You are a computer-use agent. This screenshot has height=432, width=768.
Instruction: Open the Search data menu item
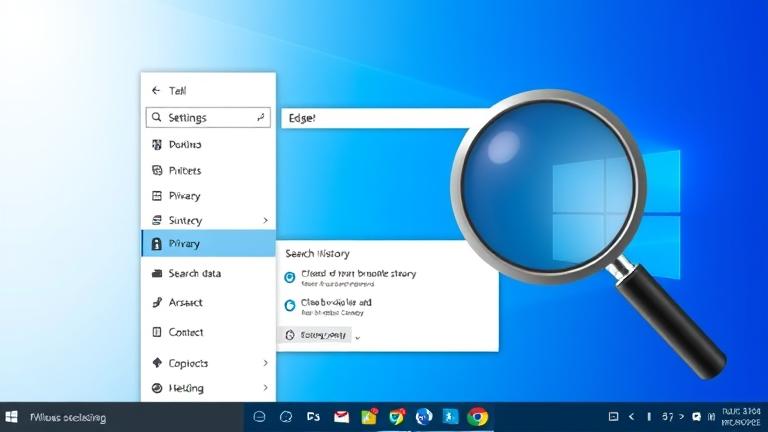208,273
